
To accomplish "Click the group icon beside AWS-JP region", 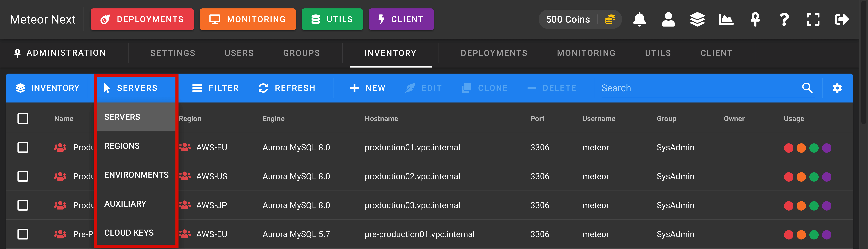I will pyautogui.click(x=185, y=205).
